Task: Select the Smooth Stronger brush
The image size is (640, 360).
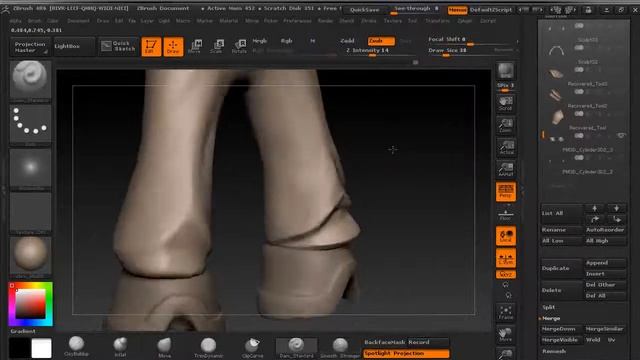Action: coord(340,347)
